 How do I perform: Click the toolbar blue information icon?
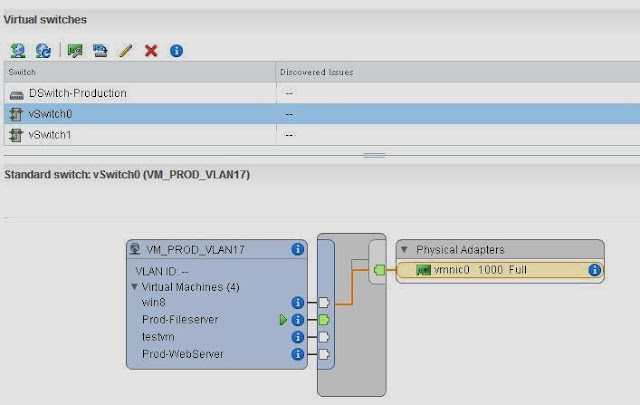pos(176,51)
